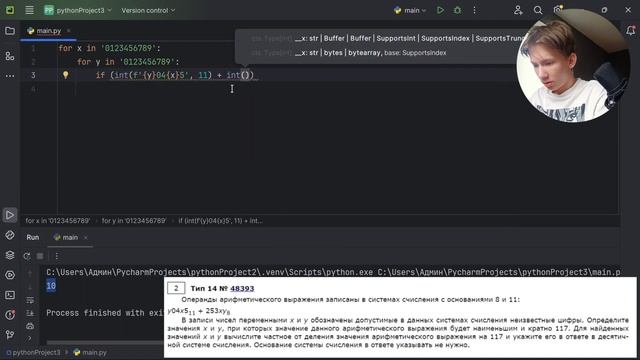Open the Python Packages tool icon
This screenshot has height=360, width=640.
coord(10,236)
